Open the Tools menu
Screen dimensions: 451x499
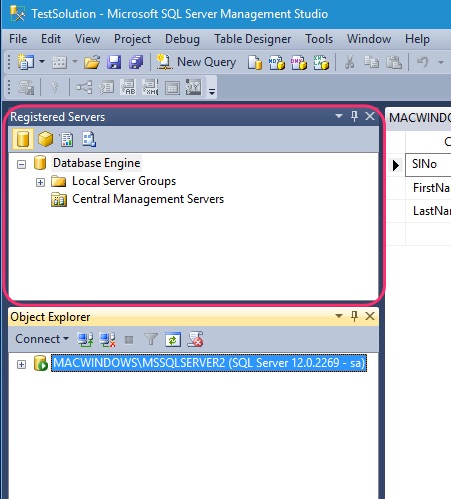(x=319, y=39)
